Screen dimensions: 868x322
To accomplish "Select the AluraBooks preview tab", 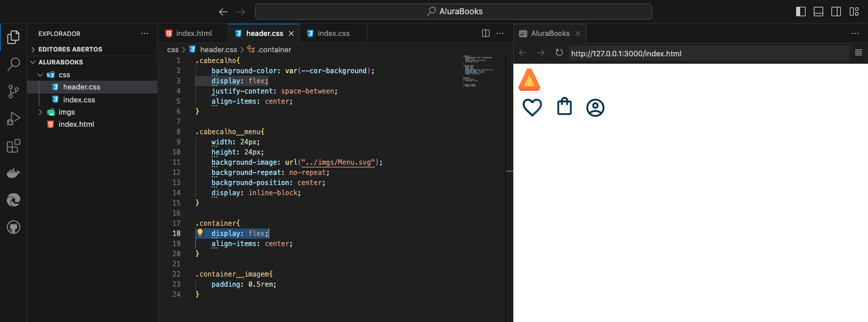I will (549, 33).
